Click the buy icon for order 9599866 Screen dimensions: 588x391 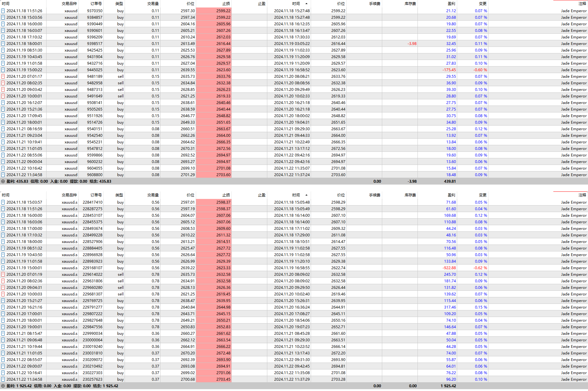click(3, 155)
